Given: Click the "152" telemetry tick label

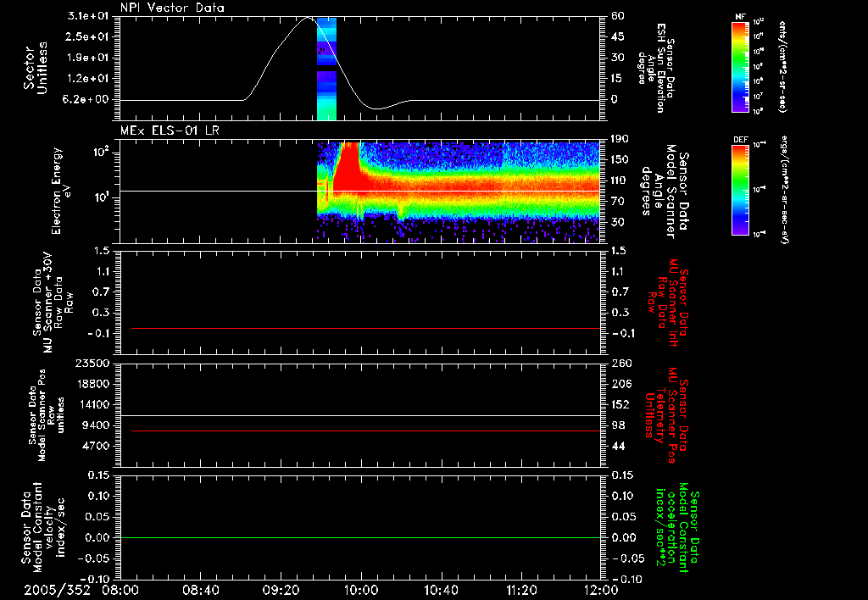Looking at the screenshot, I should (x=620, y=404).
